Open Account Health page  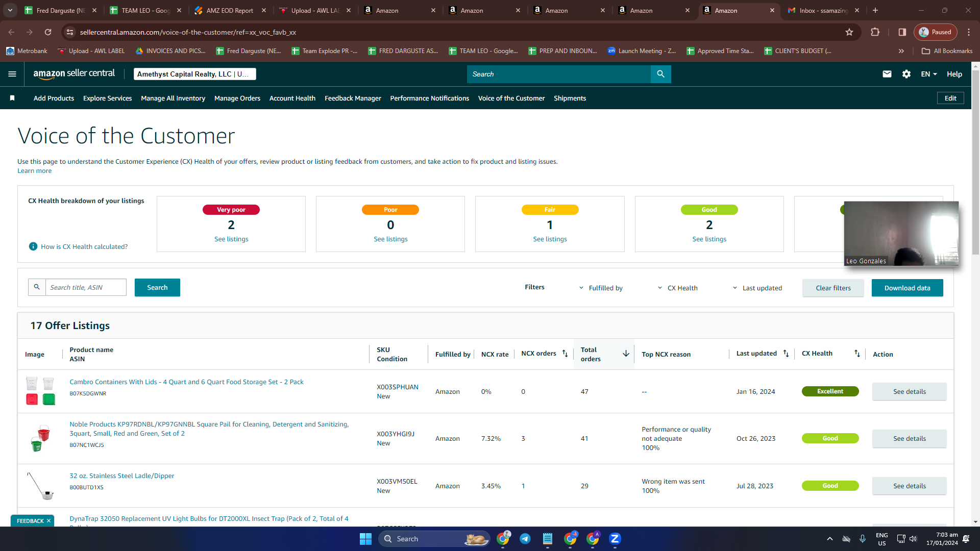pos(292,98)
